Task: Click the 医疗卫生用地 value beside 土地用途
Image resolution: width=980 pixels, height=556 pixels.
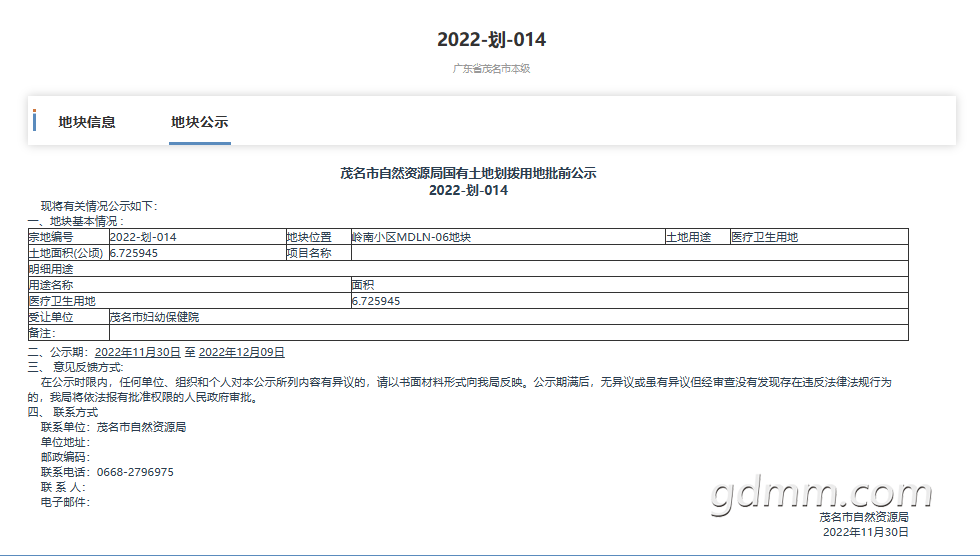Action: (x=819, y=237)
